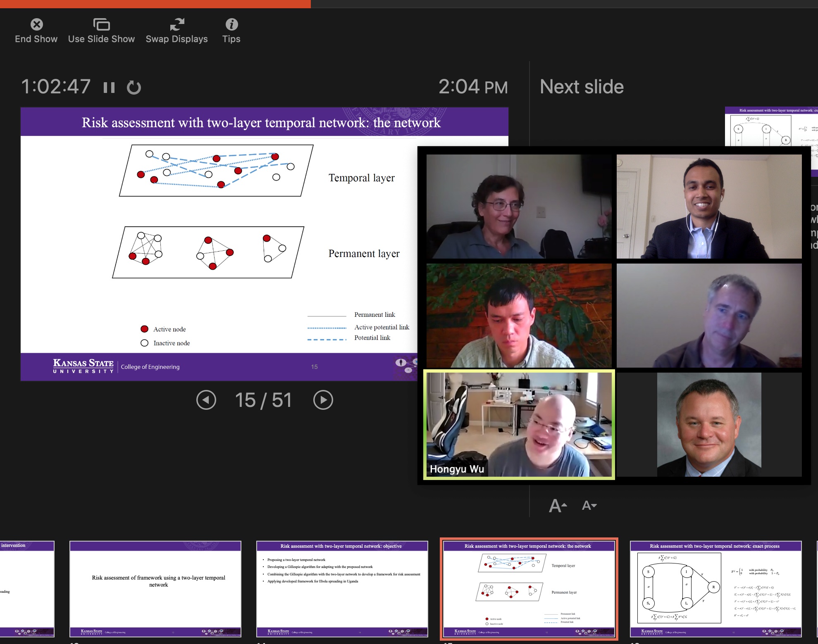The width and height of the screenshot is (818, 644).
Task: Click the slide counter 15 / 51
Action: click(264, 400)
